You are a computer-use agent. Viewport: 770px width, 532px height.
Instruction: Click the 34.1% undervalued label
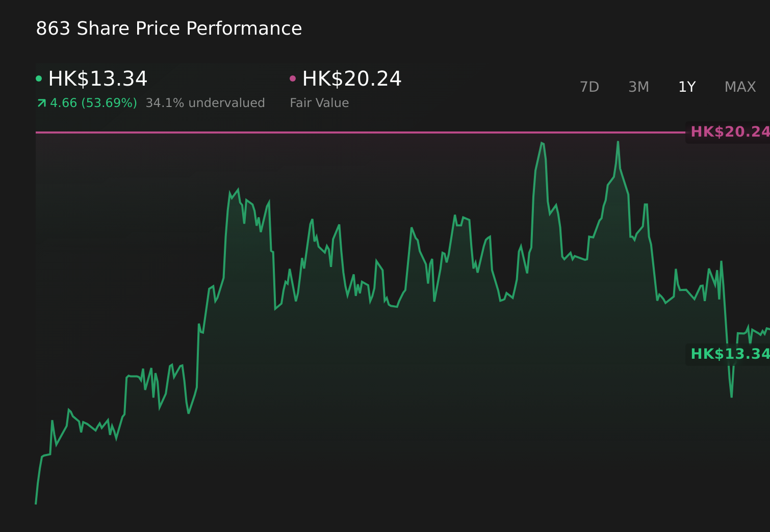[x=205, y=102]
